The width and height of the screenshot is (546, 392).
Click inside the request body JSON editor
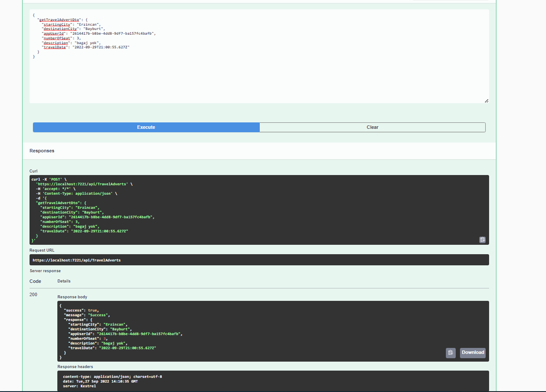[257, 77]
